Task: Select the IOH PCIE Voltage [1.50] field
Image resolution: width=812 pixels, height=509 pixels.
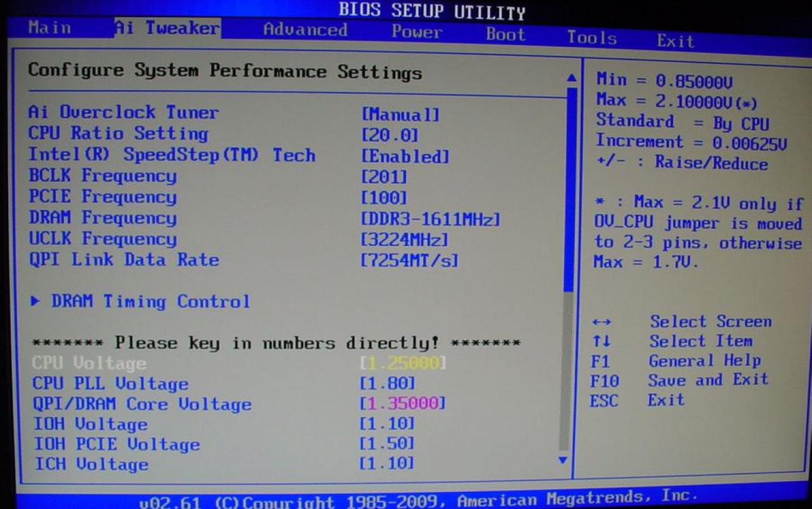Action: click(387, 443)
